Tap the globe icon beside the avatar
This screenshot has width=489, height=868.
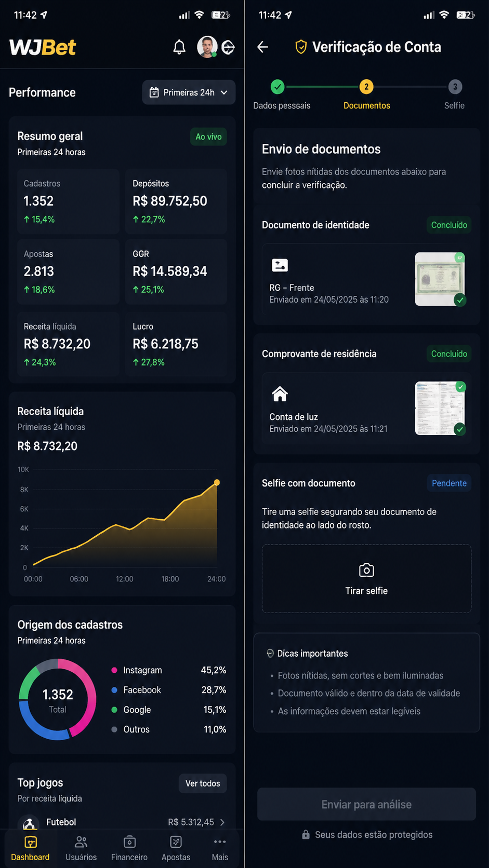click(228, 47)
